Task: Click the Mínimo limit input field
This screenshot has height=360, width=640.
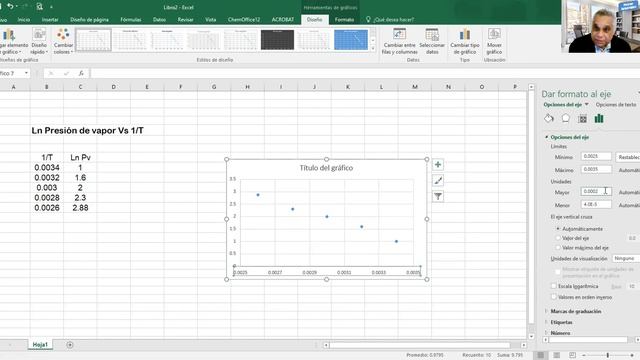Action: 596,156
